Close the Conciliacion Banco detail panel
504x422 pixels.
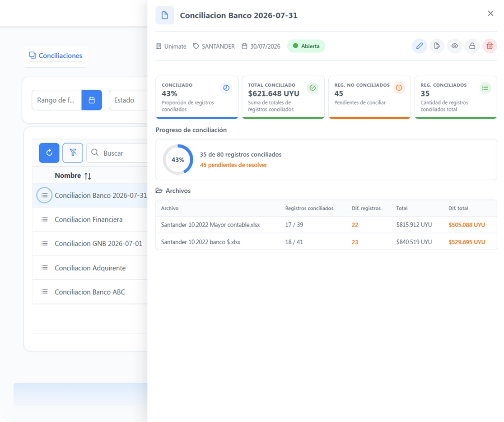pyautogui.click(x=490, y=14)
